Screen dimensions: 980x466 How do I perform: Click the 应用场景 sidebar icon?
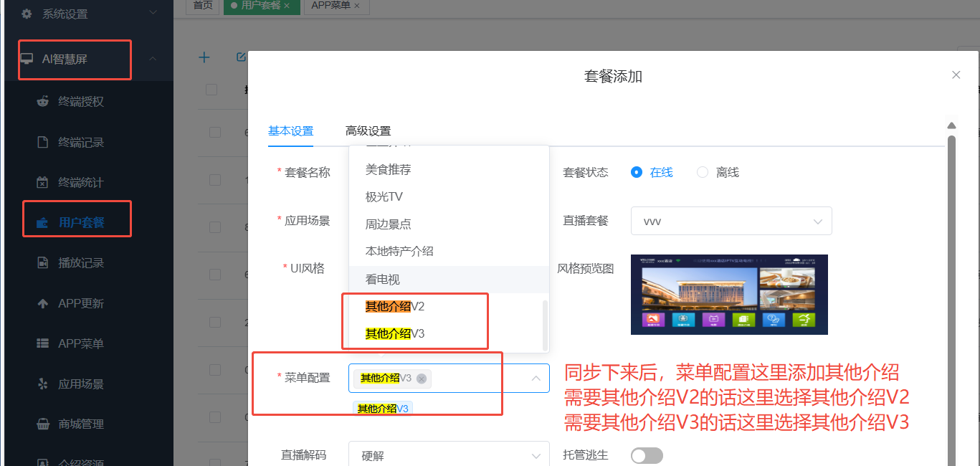(42, 384)
